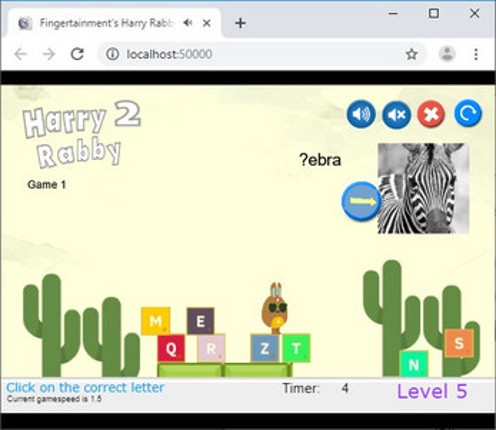Click the blue arrow next-word button

tap(362, 201)
